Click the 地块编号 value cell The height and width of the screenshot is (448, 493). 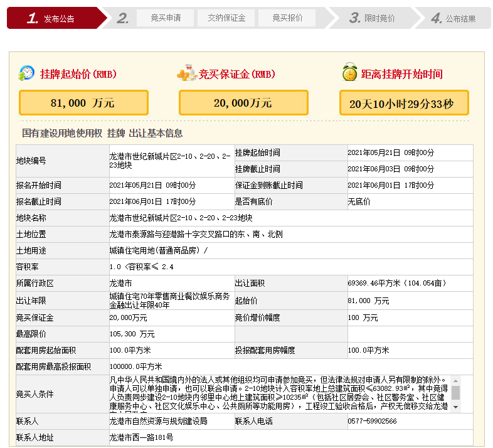coord(172,161)
